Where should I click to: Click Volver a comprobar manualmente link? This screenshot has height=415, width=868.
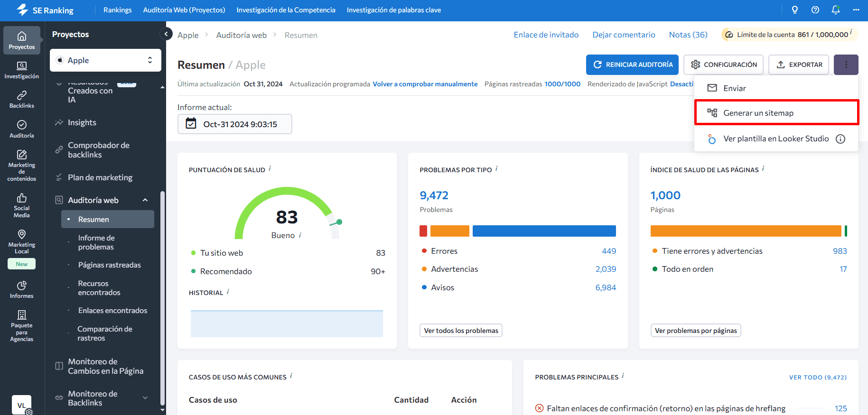(x=425, y=84)
